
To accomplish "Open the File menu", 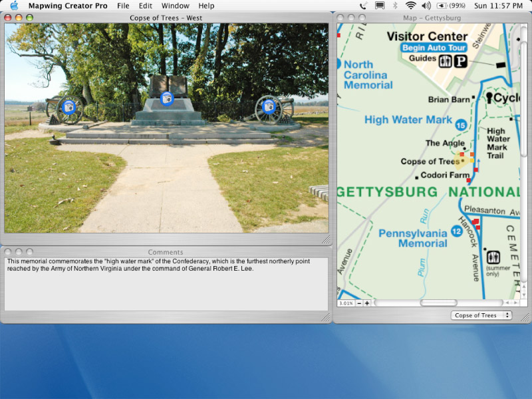I will 123,6.
